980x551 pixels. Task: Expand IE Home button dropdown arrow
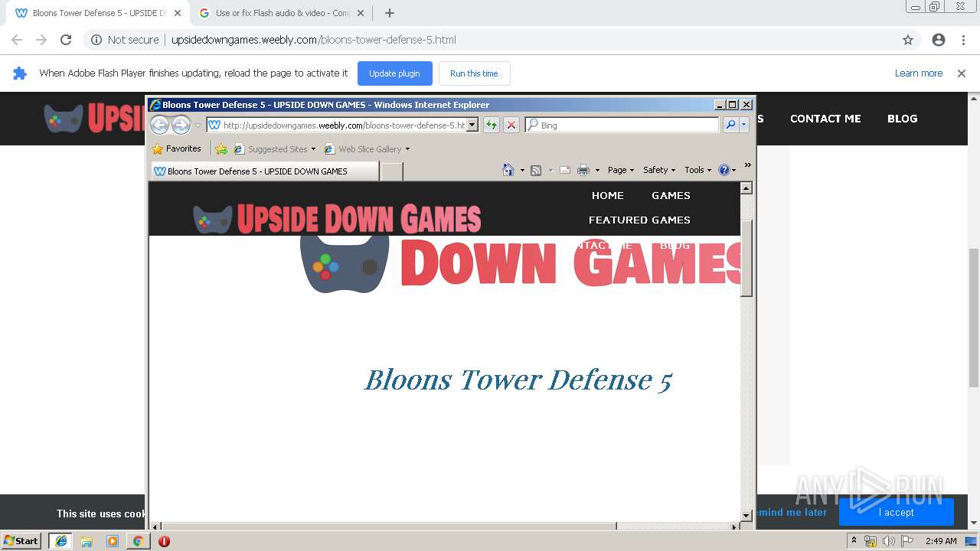coord(522,170)
